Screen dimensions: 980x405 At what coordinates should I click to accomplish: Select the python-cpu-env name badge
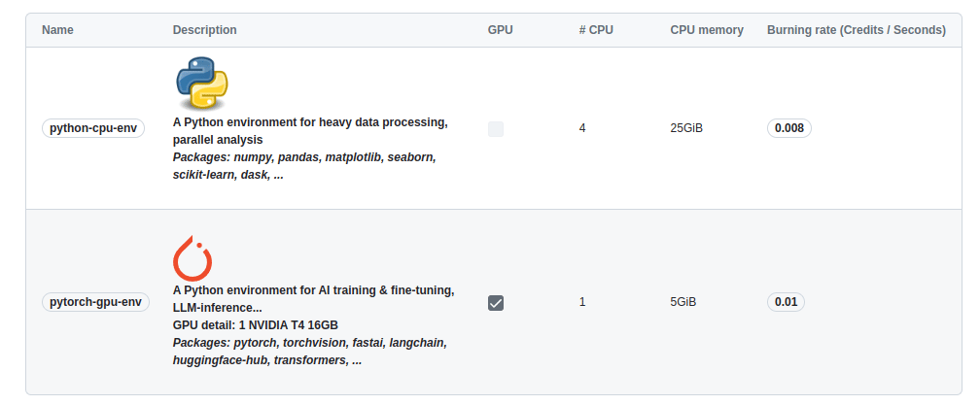(93, 128)
